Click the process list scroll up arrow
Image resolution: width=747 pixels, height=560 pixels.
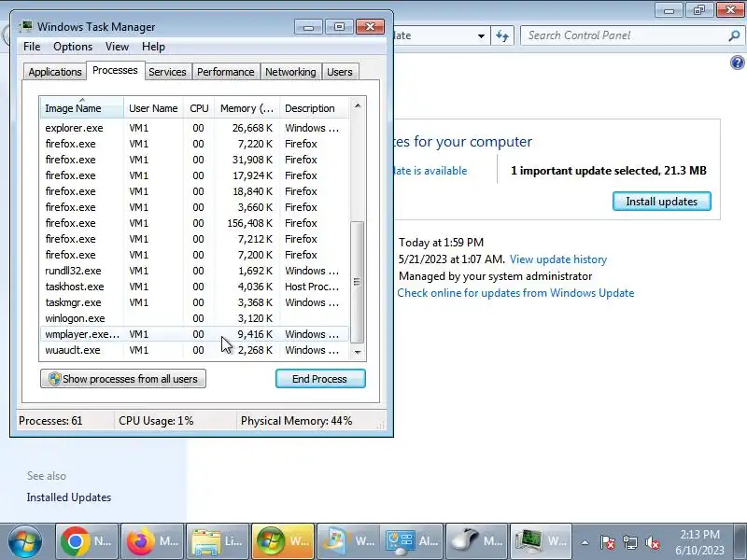(x=358, y=105)
